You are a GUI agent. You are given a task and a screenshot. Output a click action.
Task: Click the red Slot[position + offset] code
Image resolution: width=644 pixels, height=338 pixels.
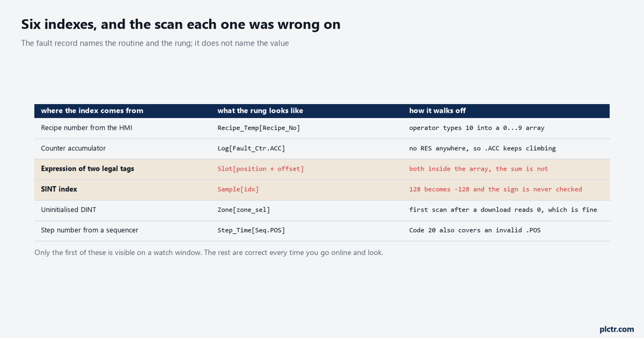point(261,169)
